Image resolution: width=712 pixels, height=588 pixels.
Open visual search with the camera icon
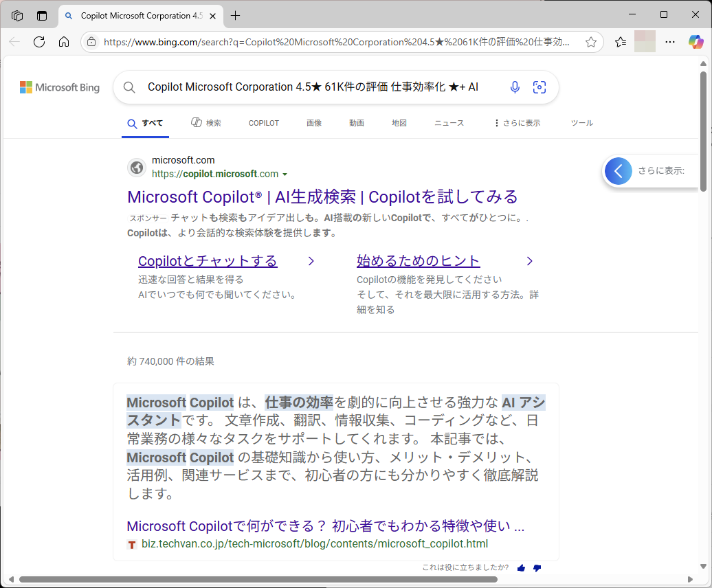pos(539,87)
